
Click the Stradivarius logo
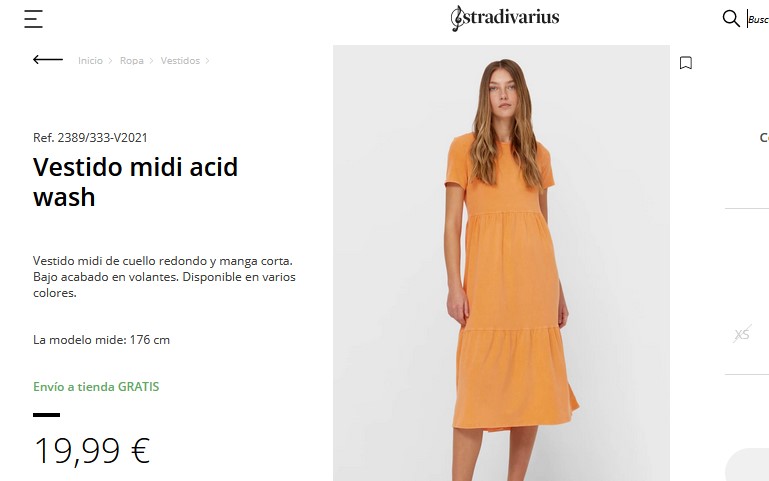(505, 18)
